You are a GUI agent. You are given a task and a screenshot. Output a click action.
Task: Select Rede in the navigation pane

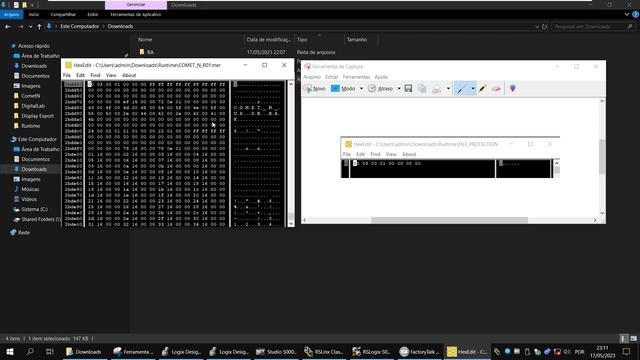(24, 232)
